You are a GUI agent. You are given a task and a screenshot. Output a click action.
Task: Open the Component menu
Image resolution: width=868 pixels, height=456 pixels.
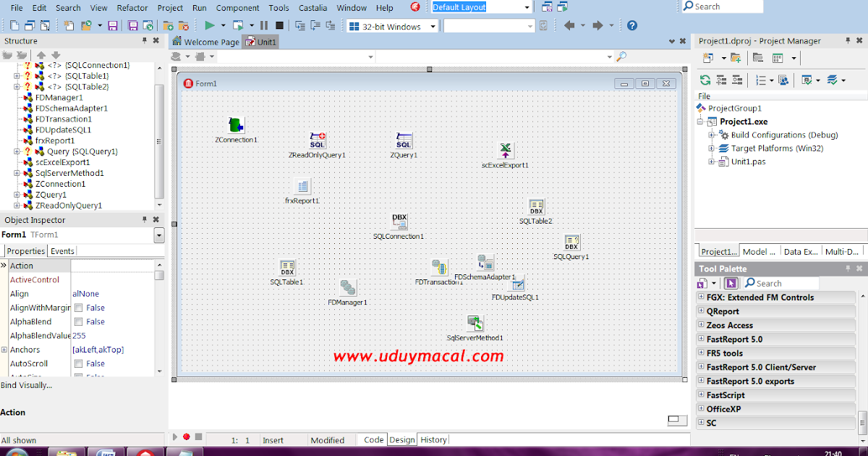[238, 8]
